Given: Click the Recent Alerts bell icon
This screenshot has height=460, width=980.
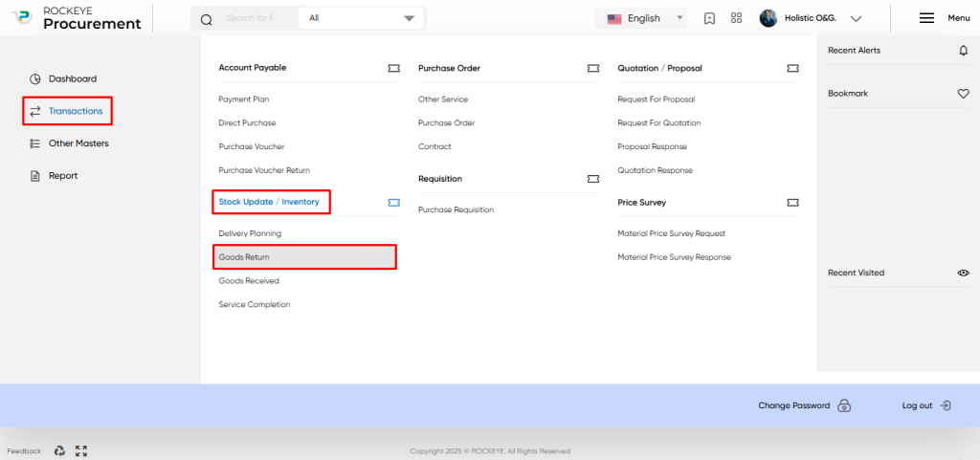Looking at the screenshot, I should [963, 51].
